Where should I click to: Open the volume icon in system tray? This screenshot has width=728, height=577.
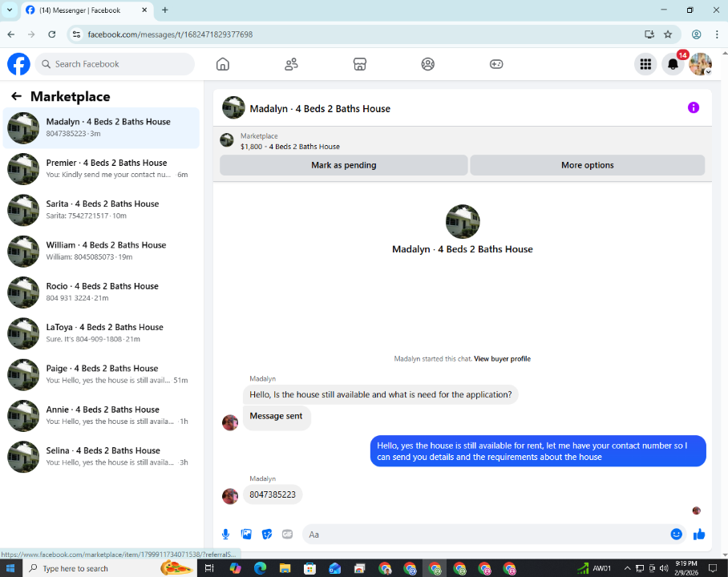click(x=664, y=568)
